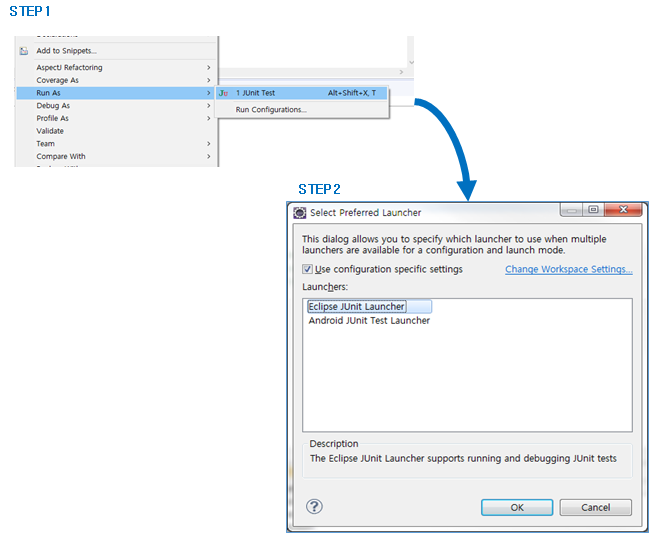Click the Add to Snippets icon
The image size is (649, 533).
point(24,51)
